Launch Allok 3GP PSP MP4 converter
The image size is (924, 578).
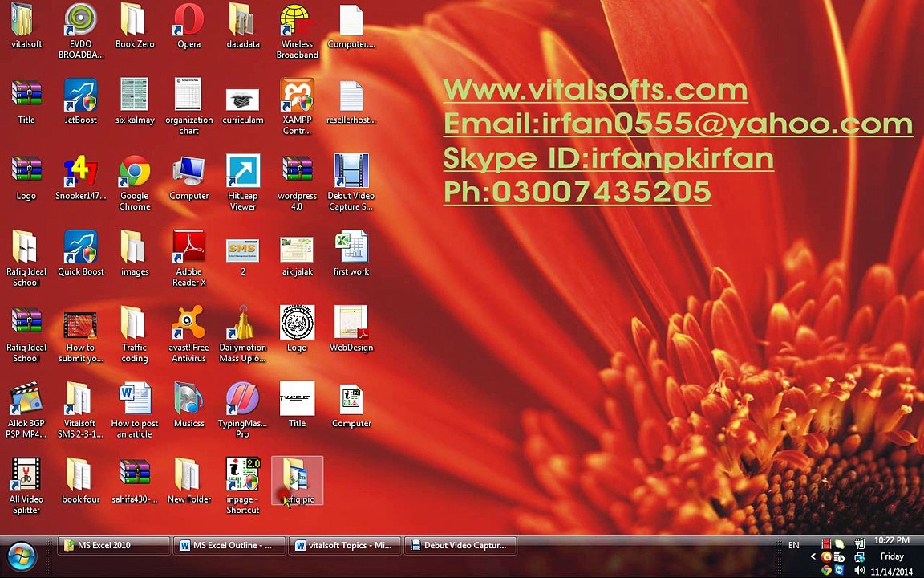click(x=26, y=410)
